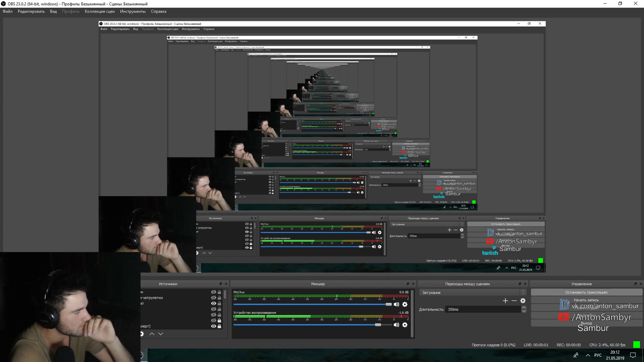Move source up with arrow icon
This screenshot has height=362, width=644.
(152, 334)
